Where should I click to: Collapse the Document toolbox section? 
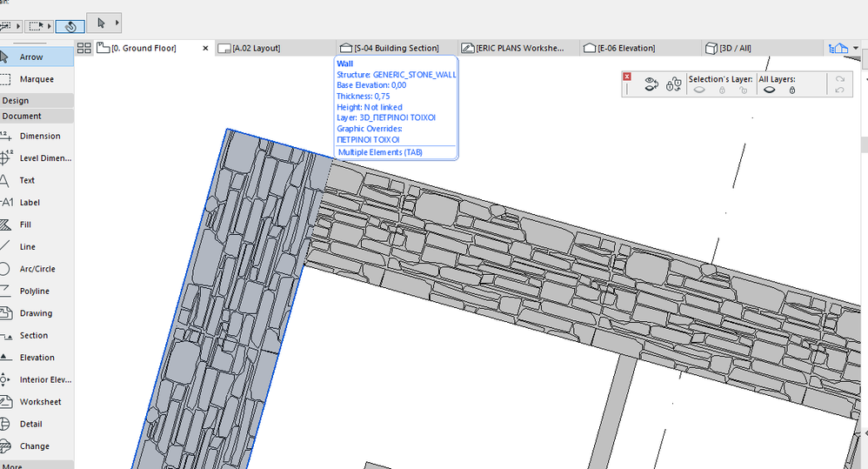[22, 116]
